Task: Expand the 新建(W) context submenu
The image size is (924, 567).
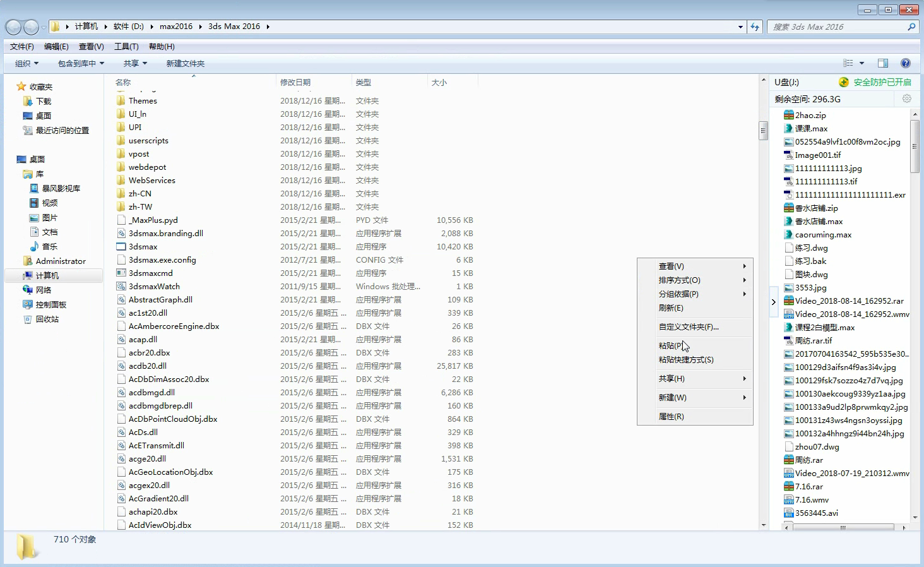Action: click(x=695, y=398)
